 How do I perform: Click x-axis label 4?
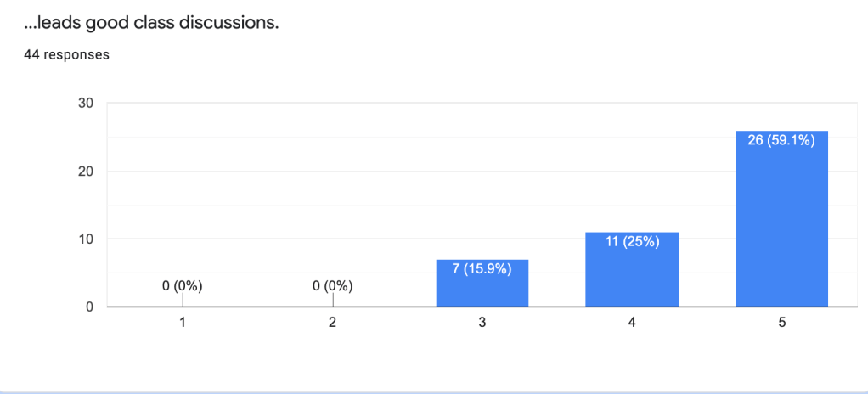point(632,323)
